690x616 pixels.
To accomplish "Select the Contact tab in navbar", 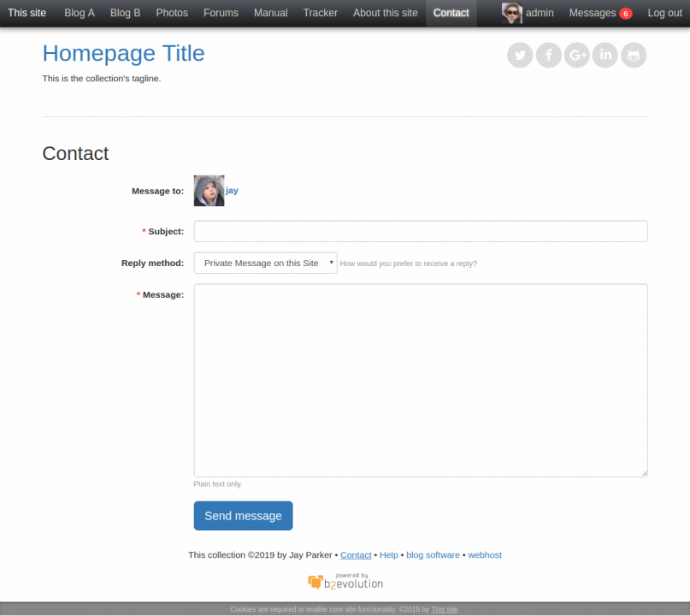I will pos(451,13).
